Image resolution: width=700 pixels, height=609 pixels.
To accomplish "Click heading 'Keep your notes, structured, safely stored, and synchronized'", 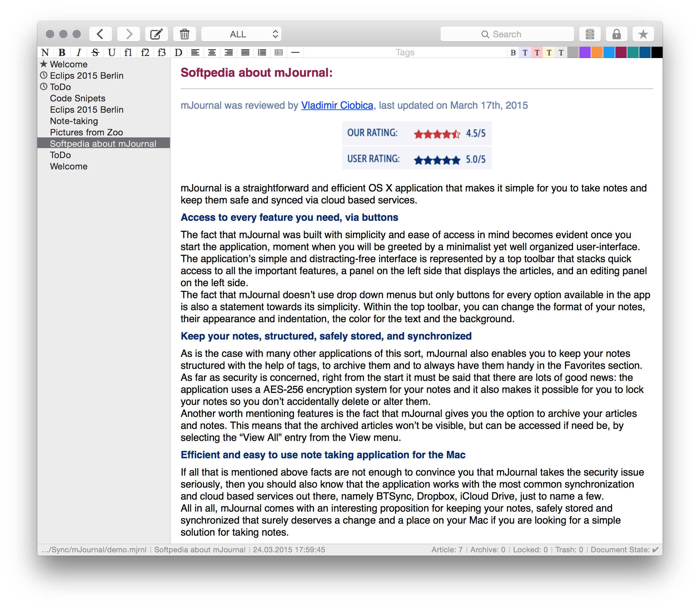I will 326,336.
